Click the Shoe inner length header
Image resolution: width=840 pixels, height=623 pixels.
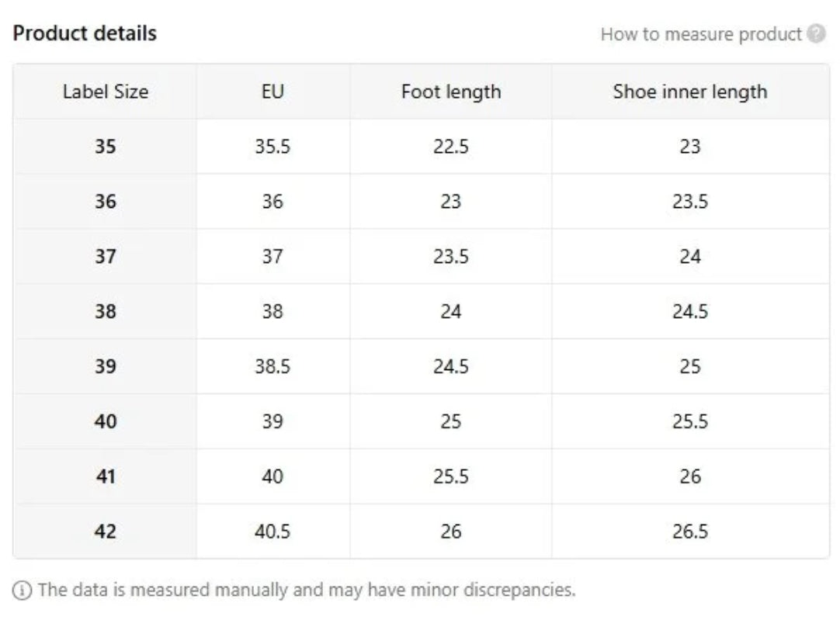pyautogui.click(x=689, y=92)
